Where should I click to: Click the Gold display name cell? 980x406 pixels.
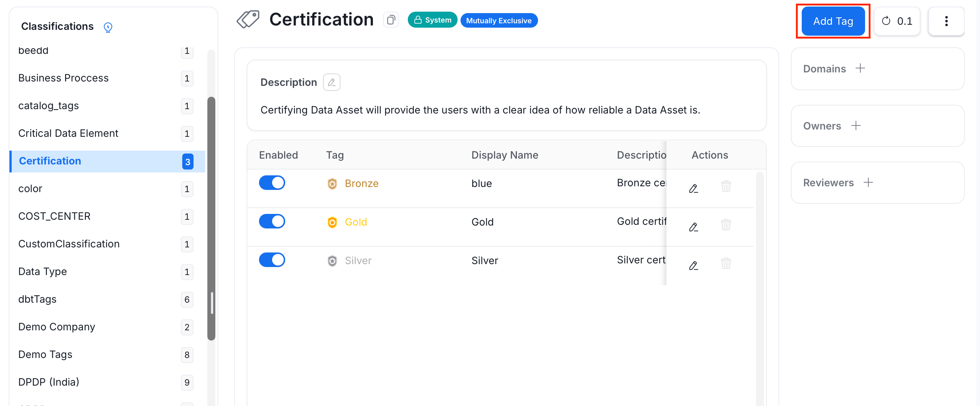[x=482, y=222]
